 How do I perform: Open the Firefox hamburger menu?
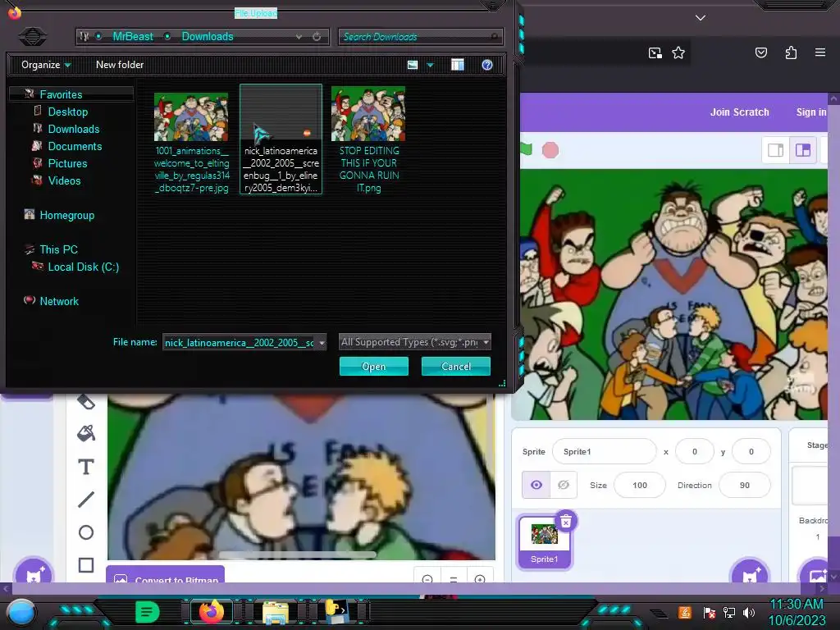(820, 52)
